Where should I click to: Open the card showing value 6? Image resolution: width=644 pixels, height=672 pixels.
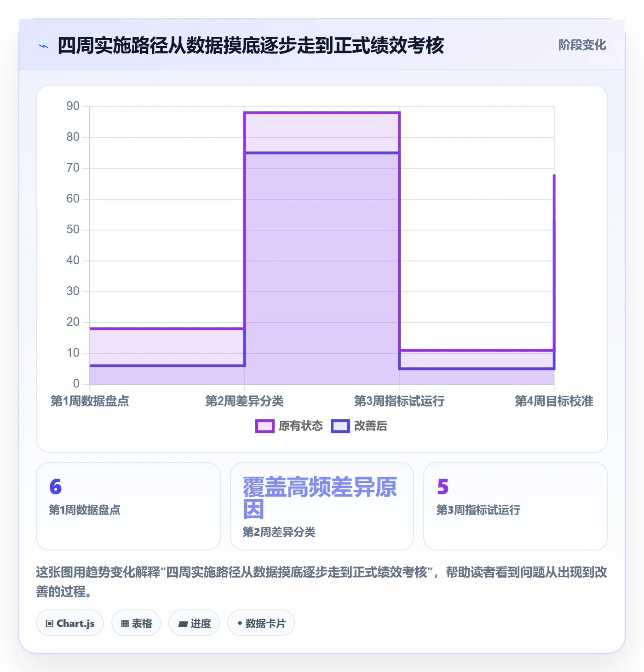(x=128, y=506)
